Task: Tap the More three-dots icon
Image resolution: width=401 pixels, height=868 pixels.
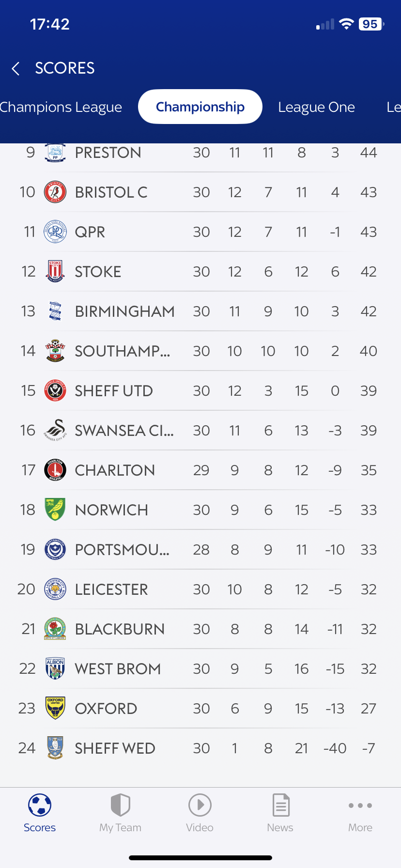Action: click(x=360, y=806)
